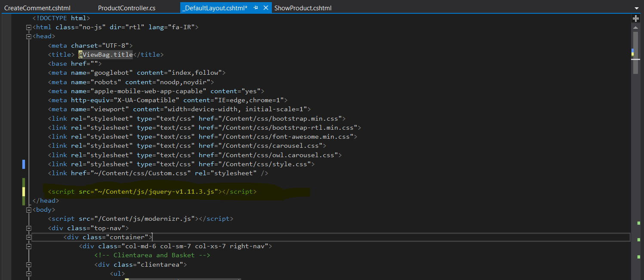Switch to the CreateComment.cshtml tab
The width and height of the screenshot is (644, 280).
37,8
